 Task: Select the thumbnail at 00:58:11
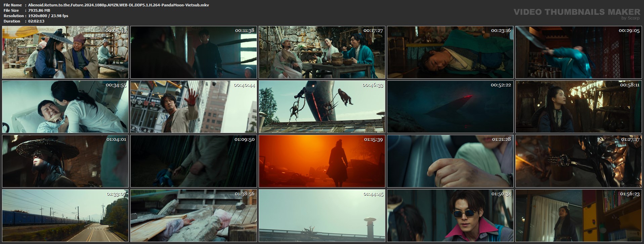pos(579,107)
